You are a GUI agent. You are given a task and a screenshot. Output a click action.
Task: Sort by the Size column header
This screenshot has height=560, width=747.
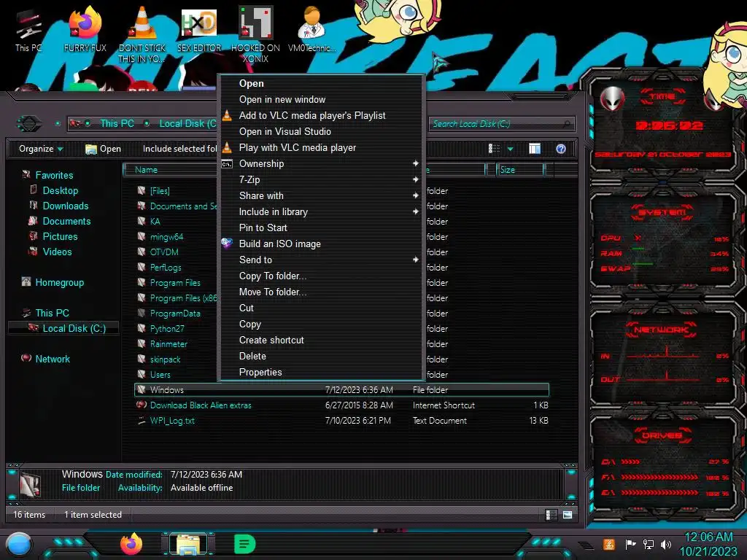point(519,169)
